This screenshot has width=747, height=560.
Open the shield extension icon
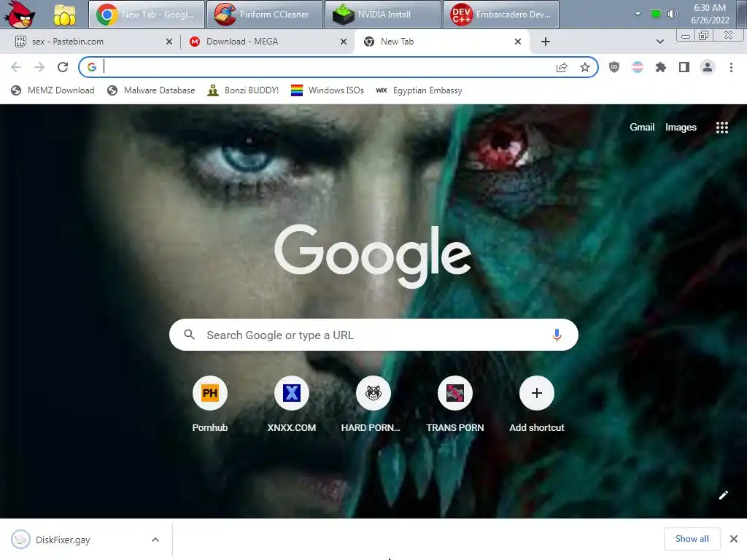point(614,68)
